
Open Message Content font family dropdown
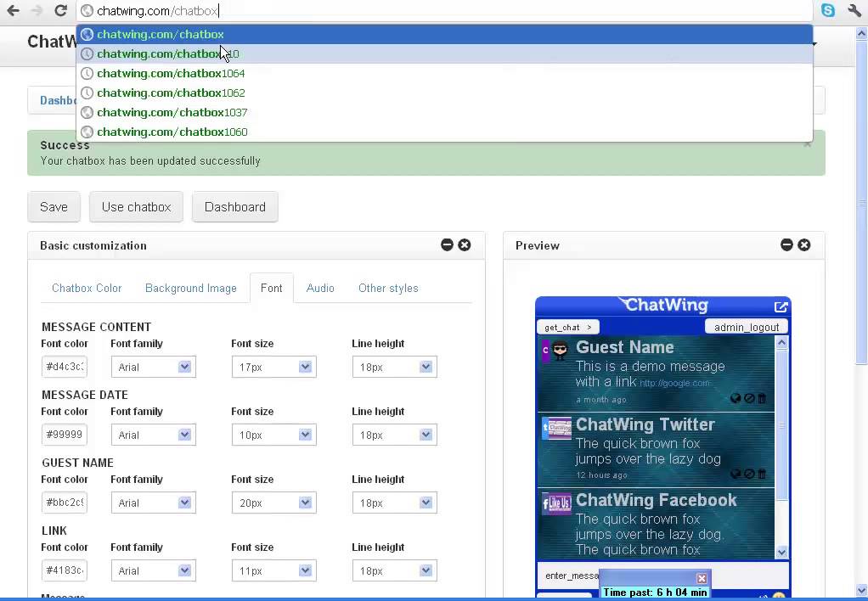click(x=154, y=367)
